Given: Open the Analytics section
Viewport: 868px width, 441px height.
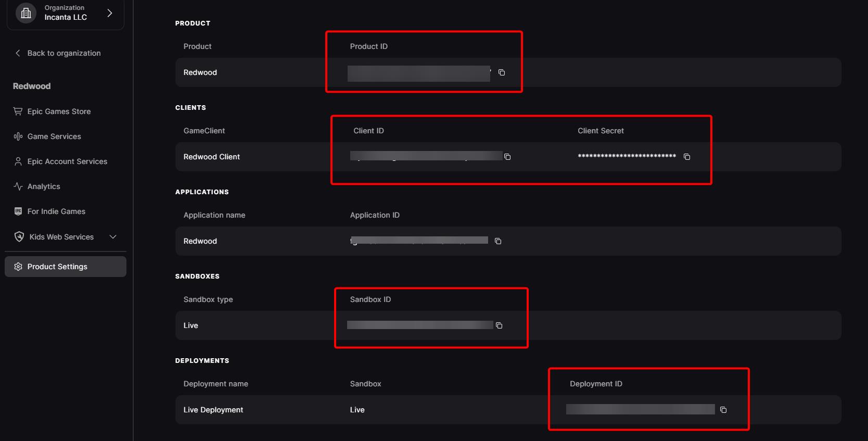Looking at the screenshot, I should coord(44,186).
